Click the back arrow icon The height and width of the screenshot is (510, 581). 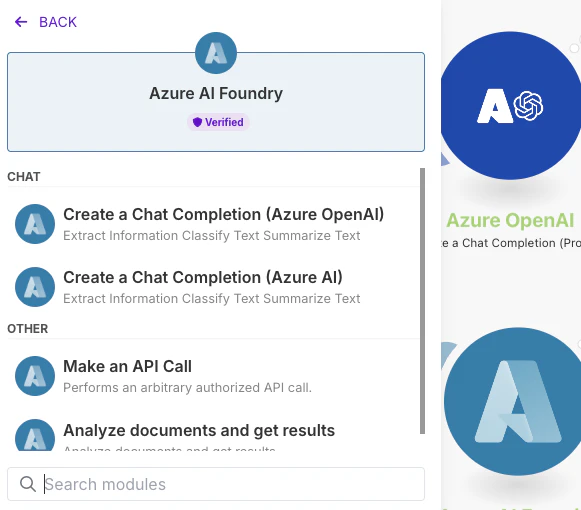click(x=21, y=22)
